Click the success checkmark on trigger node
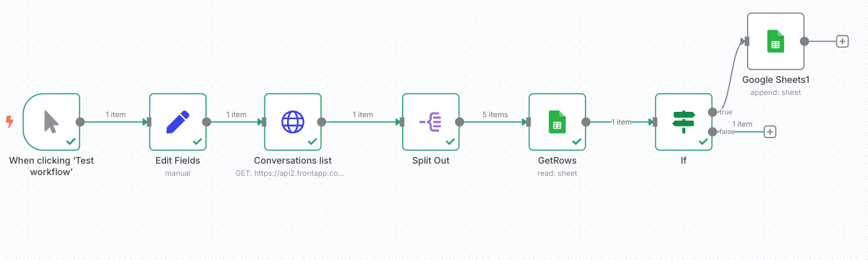Screen dimensions: 868x260 (x=71, y=141)
